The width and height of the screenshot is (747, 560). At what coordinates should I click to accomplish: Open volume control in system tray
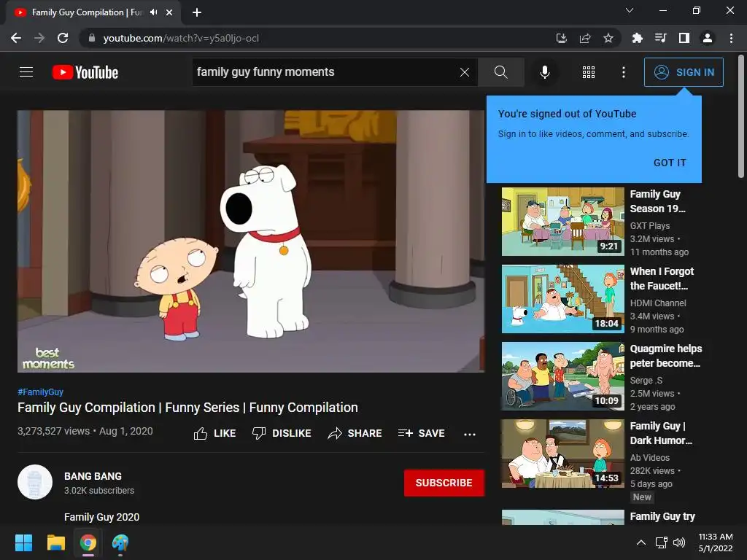679,542
